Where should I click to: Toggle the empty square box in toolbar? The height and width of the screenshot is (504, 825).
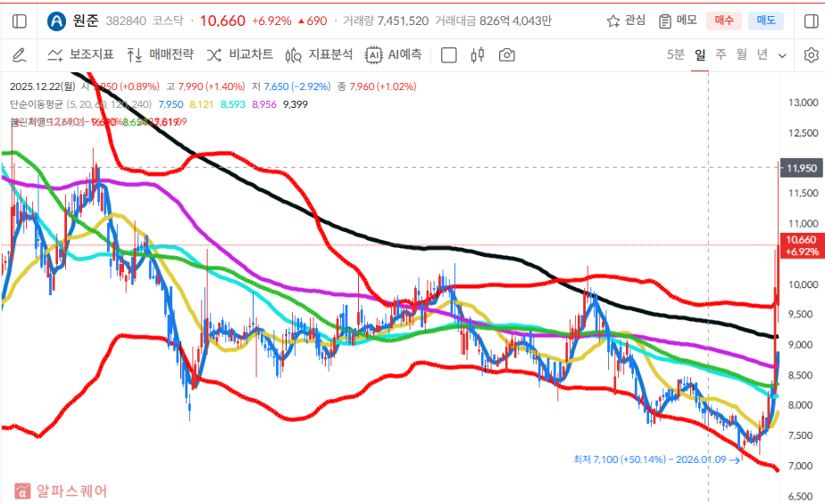click(x=449, y=55)
